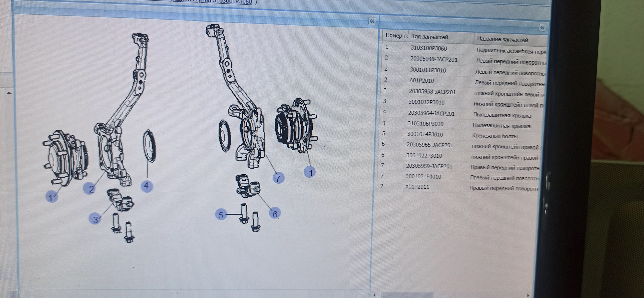The image size is (644, 298).
Task: Collapse diagram panel with double-chevron button
Action: (372, 21)
